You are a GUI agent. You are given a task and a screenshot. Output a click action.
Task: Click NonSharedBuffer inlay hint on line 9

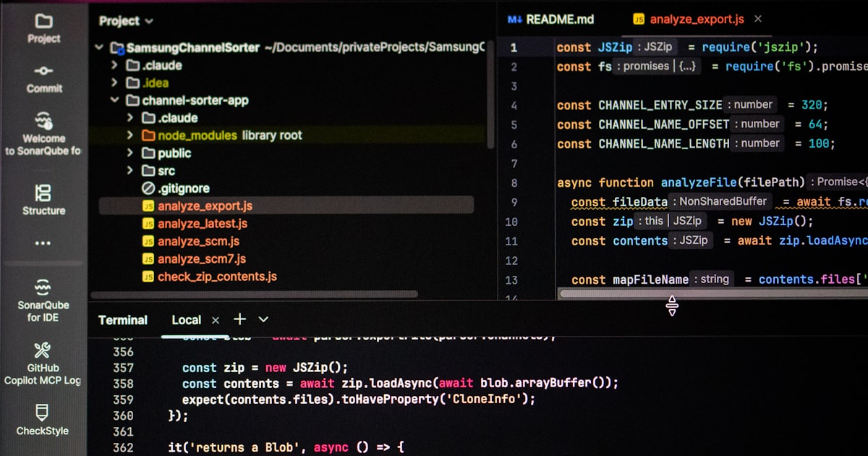pyautogui.click(x=722, y=202)
